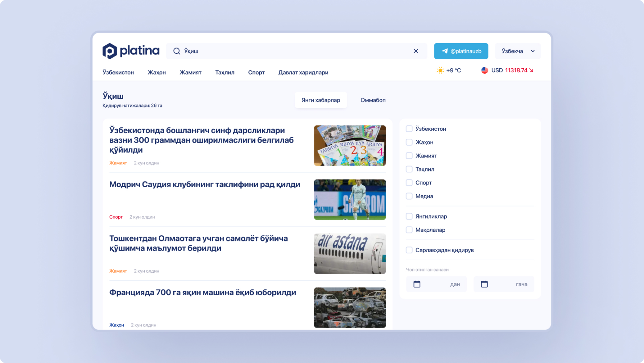
Task: Click the Air Astana plane thumbnail
Action: point(350,254)
